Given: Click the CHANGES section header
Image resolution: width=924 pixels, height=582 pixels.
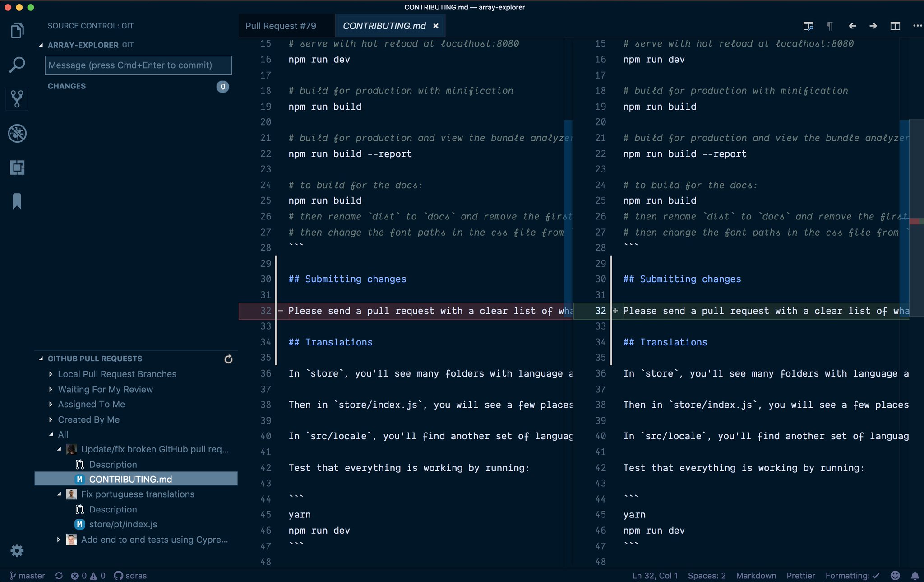Looking at the screenshot, I should [67, 86].
